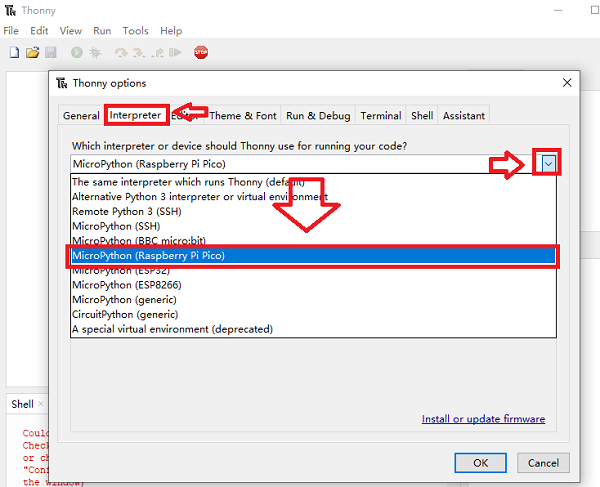
Task: Switch to the Theme & Font tab
Action: pos(243,116)
